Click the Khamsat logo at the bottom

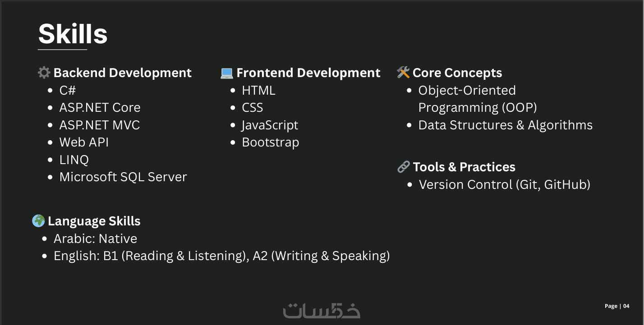tap(322, 311)
